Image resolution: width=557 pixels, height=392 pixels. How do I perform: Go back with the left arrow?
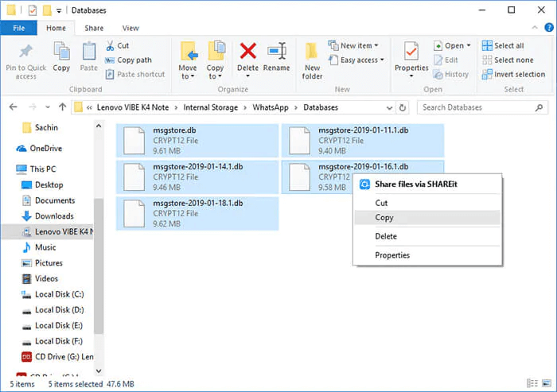(14, 107)
